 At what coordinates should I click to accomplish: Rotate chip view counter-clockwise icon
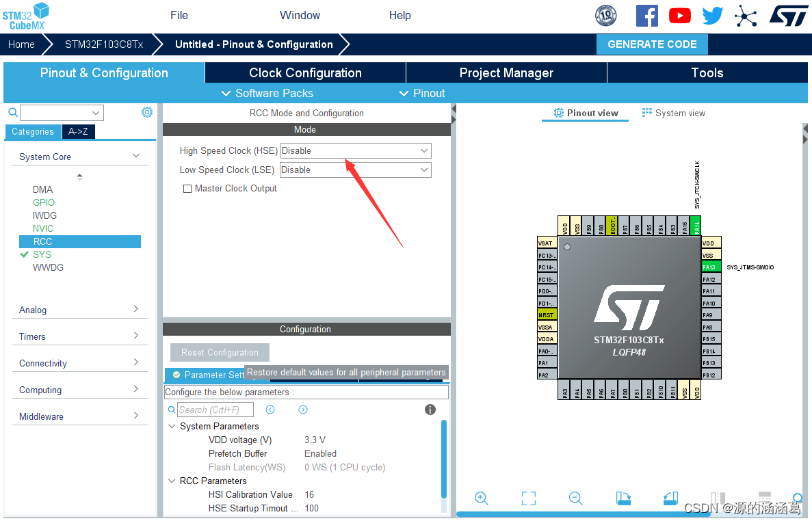[x=670, y=498]
